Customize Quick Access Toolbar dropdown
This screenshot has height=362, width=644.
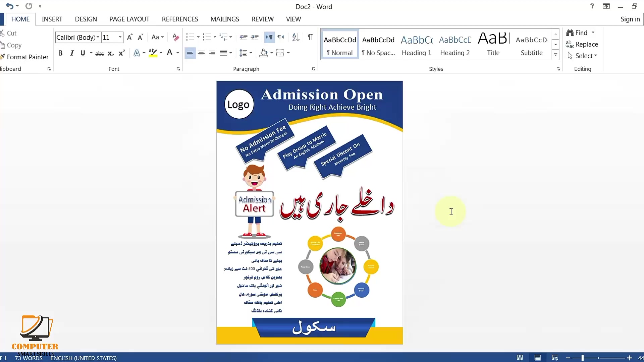click(40, 6)
